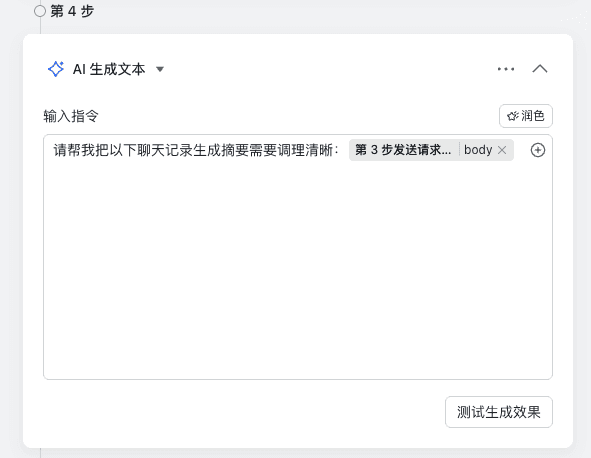Viewport: 591px width, 458px height.
Task: Click the 第 4 步 step title
Action: 72,11
